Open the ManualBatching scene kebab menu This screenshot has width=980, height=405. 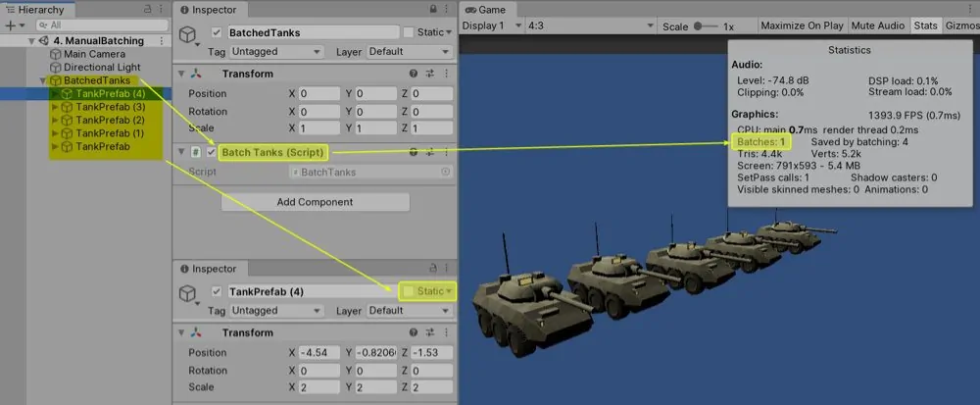pyautogui.click(x=160, y=40)
